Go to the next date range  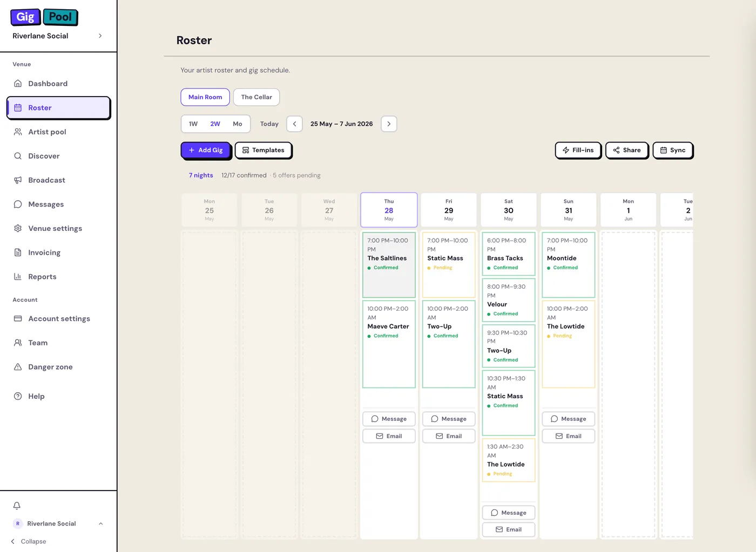(389, 124)
